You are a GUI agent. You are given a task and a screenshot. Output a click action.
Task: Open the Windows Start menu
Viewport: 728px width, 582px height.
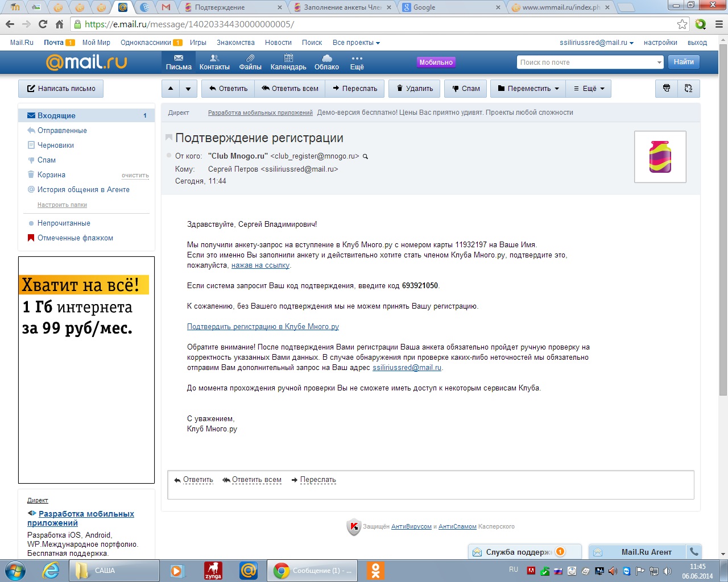[x=15, y=571]
